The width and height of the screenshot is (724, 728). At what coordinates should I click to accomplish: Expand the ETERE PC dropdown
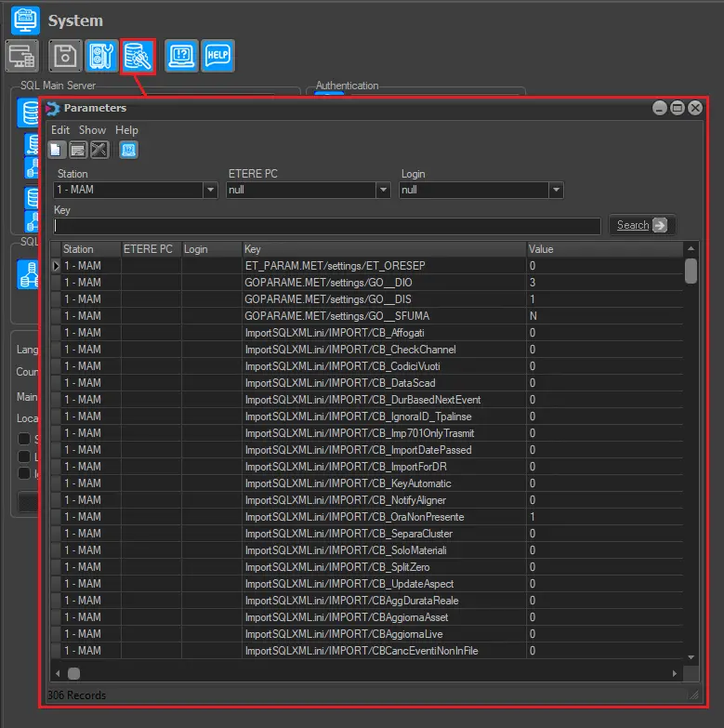(x=383, y=190)
